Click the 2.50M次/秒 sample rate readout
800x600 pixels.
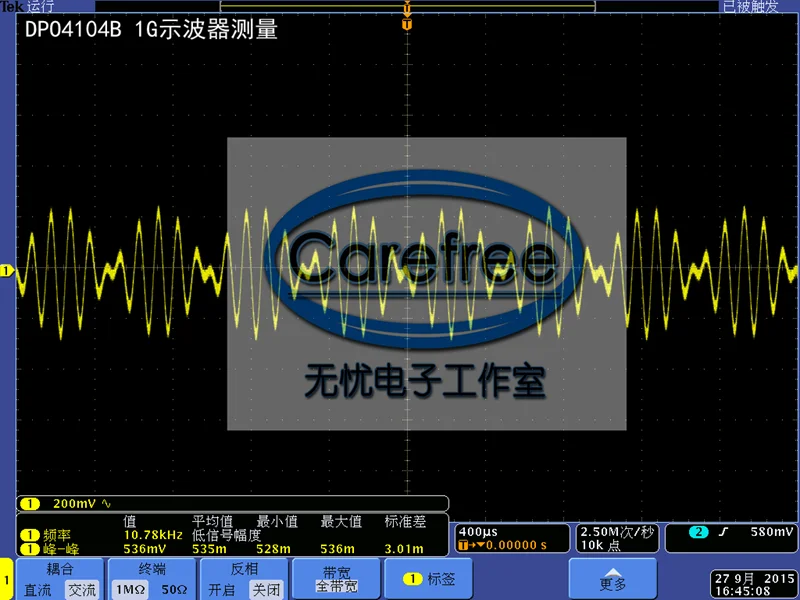(x=617, y=532)
